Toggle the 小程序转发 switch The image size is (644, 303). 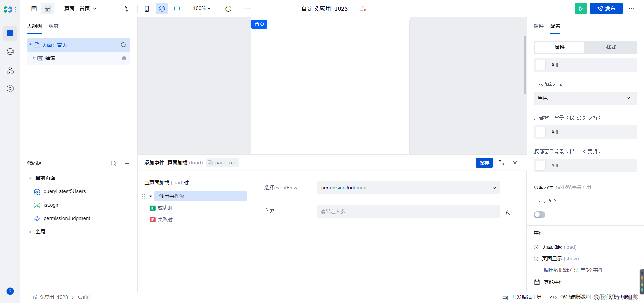[539, 215]
